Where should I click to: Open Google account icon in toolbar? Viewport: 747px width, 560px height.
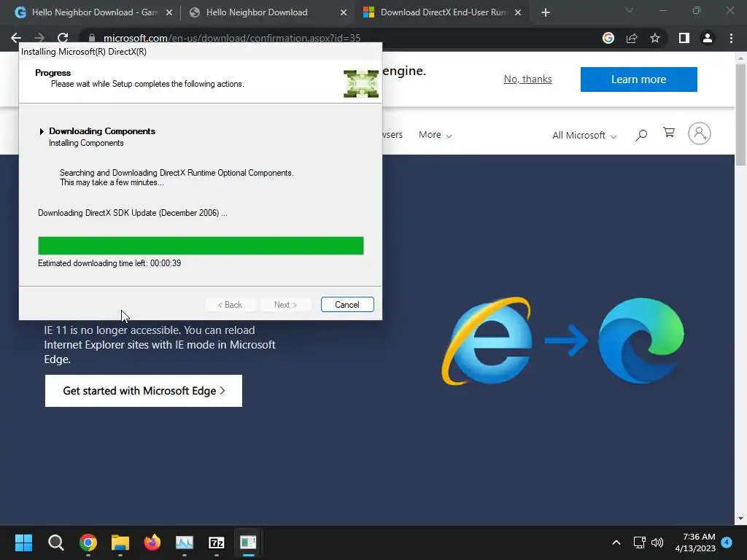click(608, 38)
